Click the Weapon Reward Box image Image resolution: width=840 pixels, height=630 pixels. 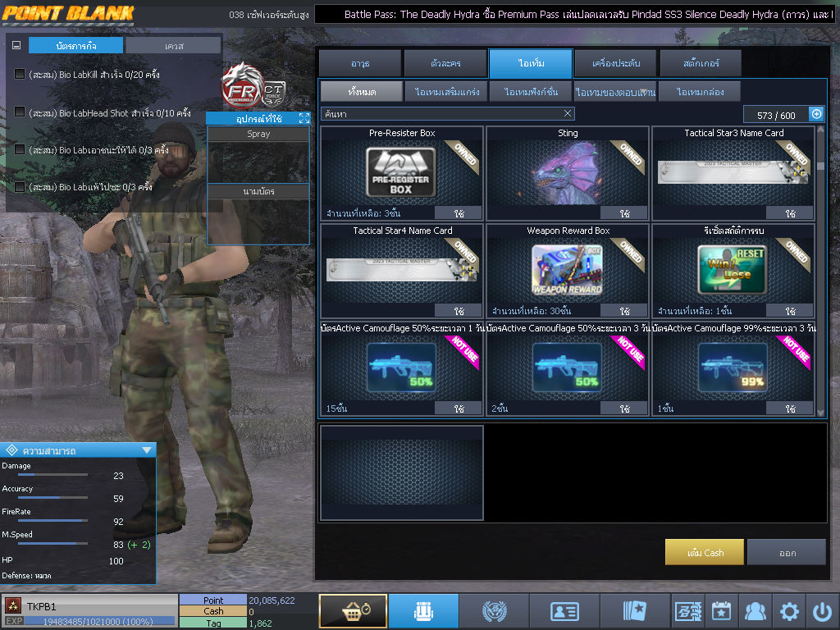pyautogui.click(x=568, y=270)
